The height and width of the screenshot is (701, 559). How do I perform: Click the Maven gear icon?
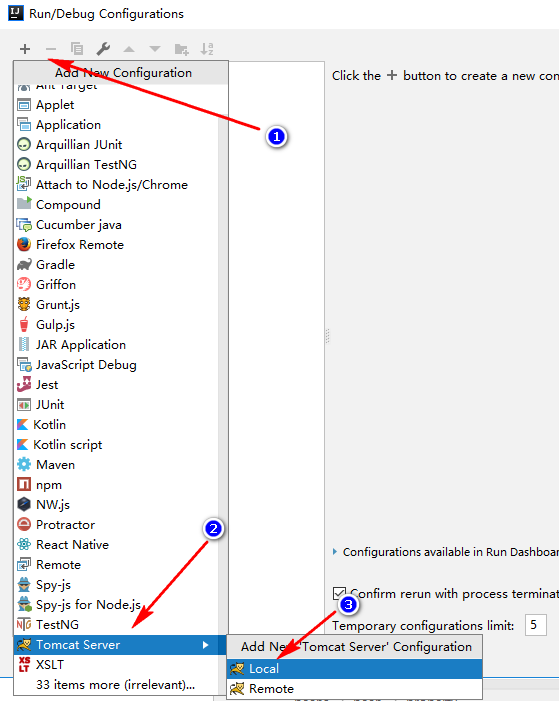(x=24, y=465)
